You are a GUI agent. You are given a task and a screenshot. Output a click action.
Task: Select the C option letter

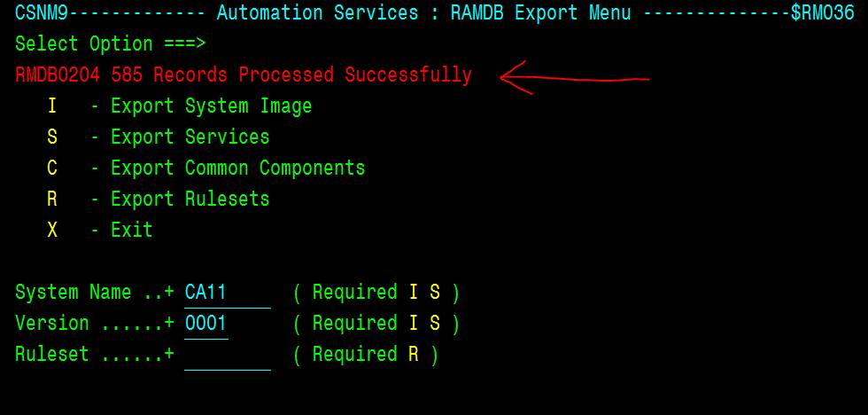tap(52, 168)
